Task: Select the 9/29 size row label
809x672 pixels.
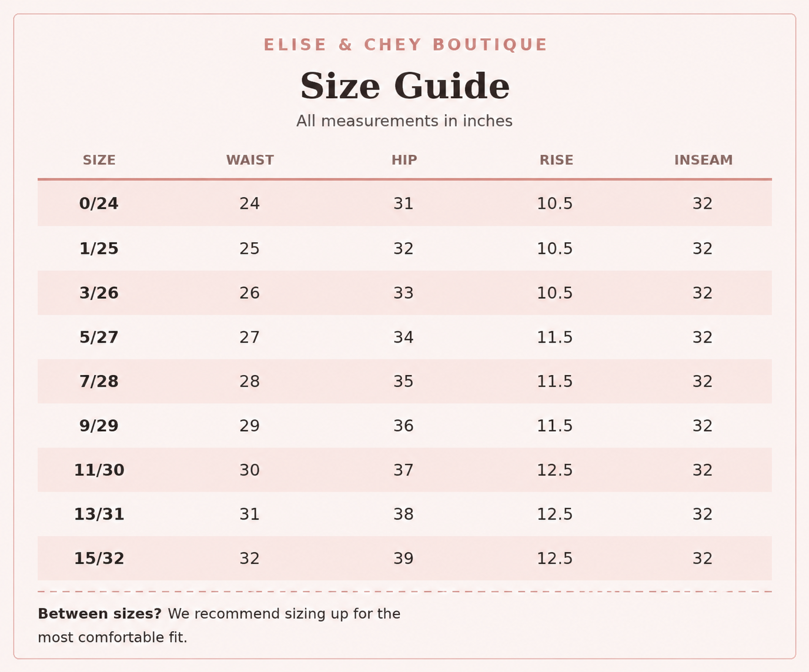Action: click(99, 426)
